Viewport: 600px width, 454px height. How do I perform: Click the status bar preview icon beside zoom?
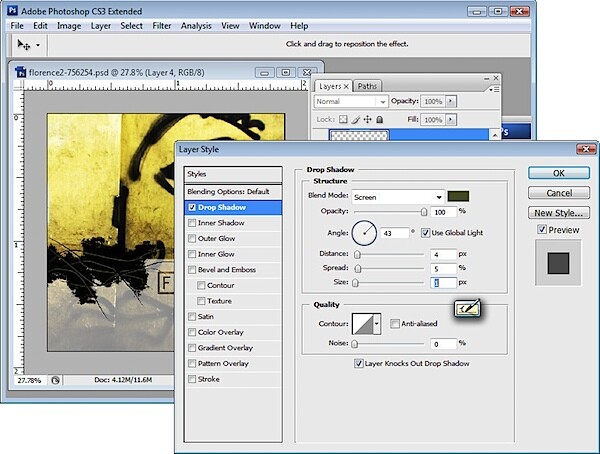(55, 380)
